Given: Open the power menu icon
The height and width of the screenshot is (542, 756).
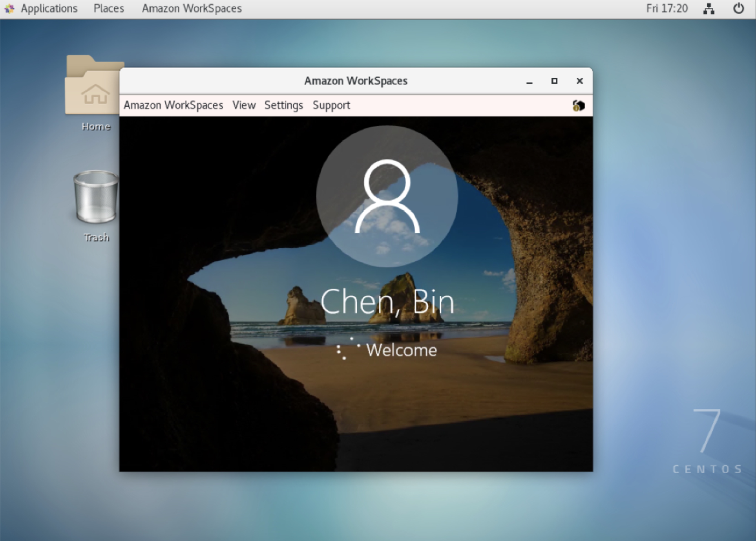Looking at the screenshot, I should (x=738, y=8).
